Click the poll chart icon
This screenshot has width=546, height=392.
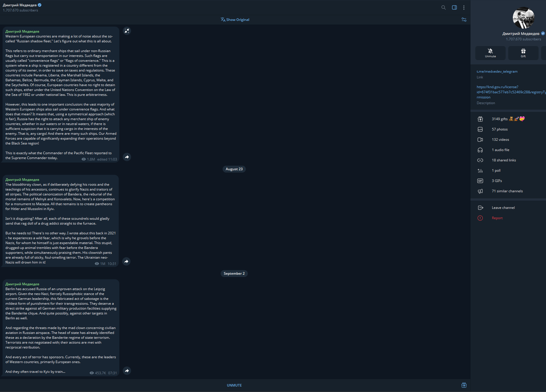tap(480, 171)
